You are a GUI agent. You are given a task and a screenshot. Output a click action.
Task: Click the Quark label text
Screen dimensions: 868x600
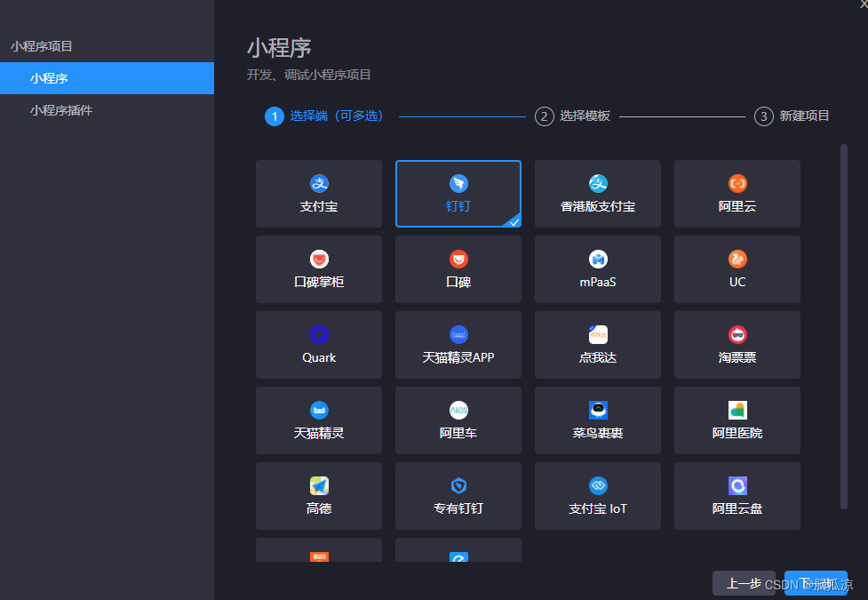319,358
